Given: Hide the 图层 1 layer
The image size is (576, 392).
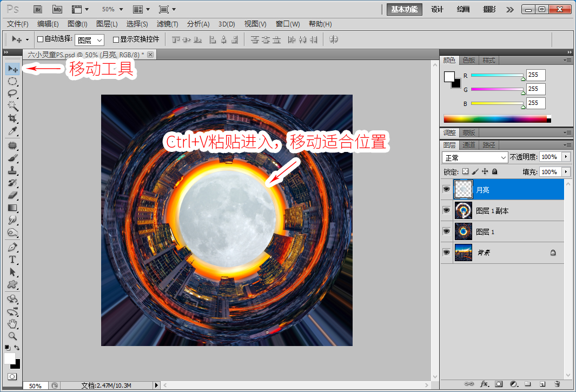Looking at the screenshot, I should [x=446, y=231].
